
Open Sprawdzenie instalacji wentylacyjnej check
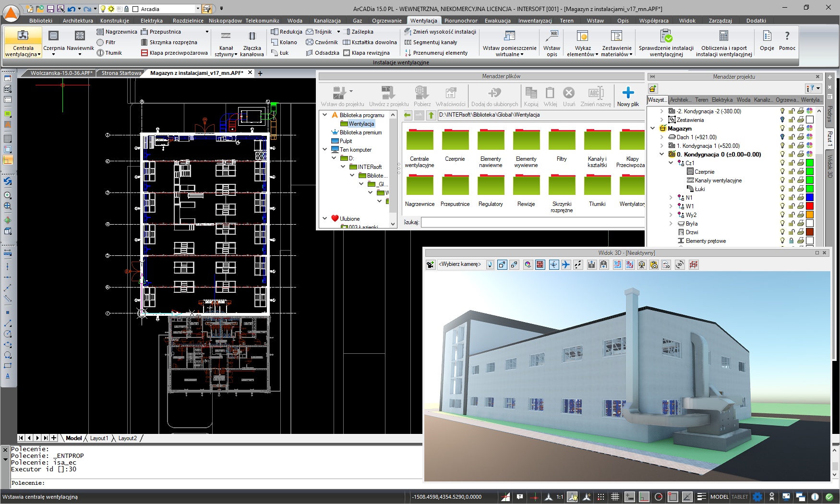[x=666, y=43]
